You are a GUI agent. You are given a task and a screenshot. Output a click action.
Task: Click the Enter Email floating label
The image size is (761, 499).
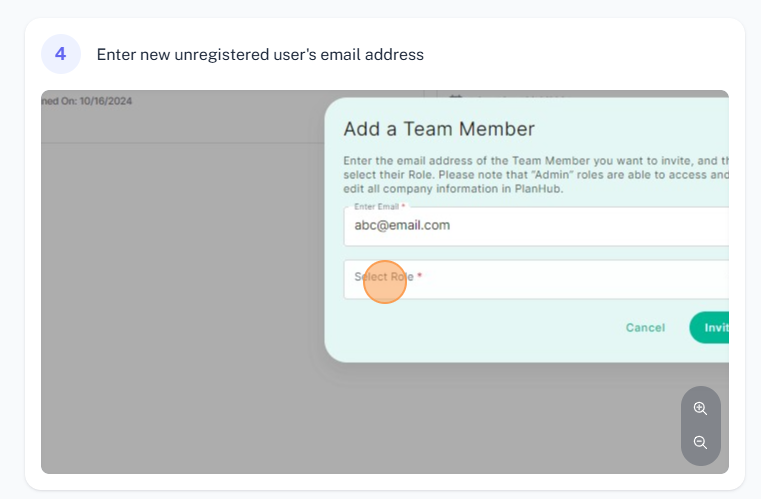[x=376, y=206]
